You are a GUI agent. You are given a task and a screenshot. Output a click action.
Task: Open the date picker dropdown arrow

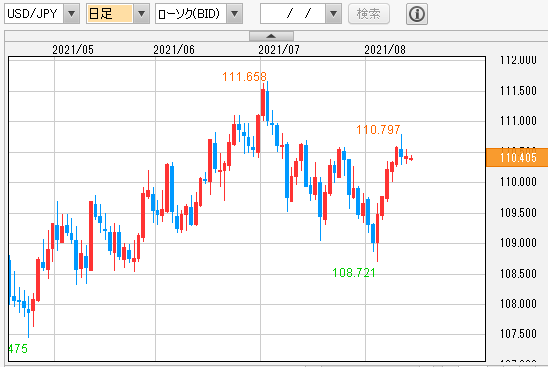[x=333, y=14]
